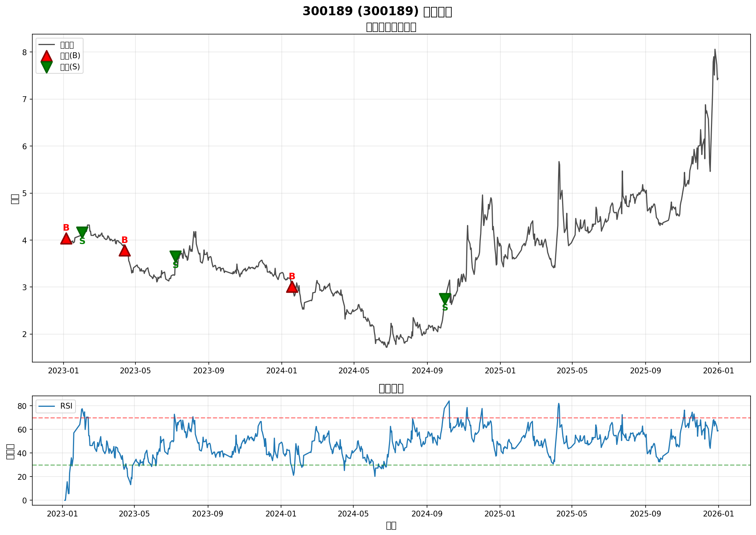The image size is (756, 535).
Task: Click the RSI label in the lower legend
Action: [x=66, y=406]
